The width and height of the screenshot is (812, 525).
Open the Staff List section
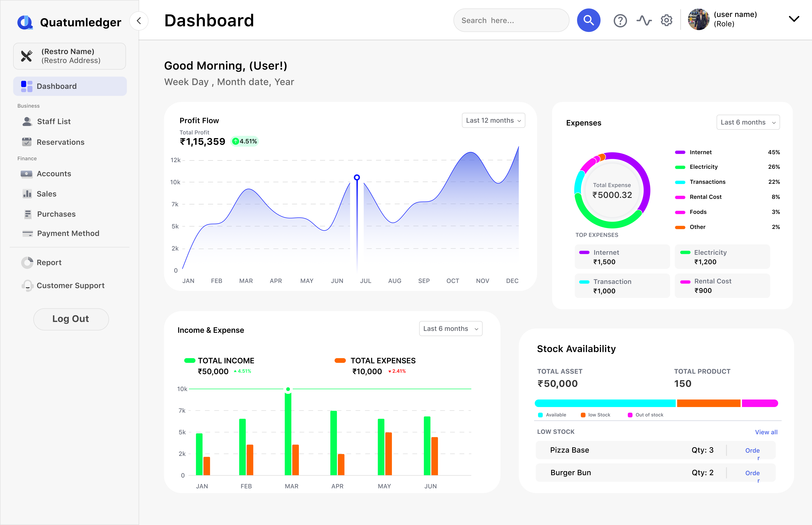click(54, 121)
